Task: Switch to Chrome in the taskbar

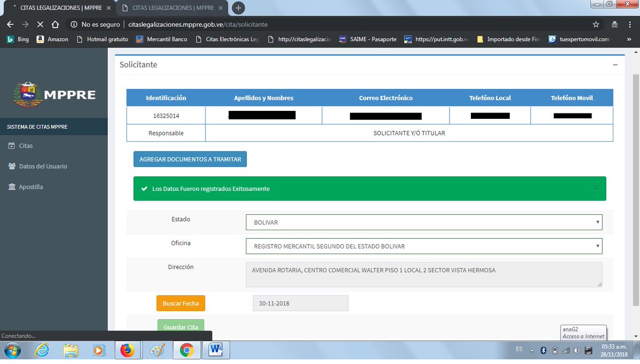Action: [x=186, y=350]
